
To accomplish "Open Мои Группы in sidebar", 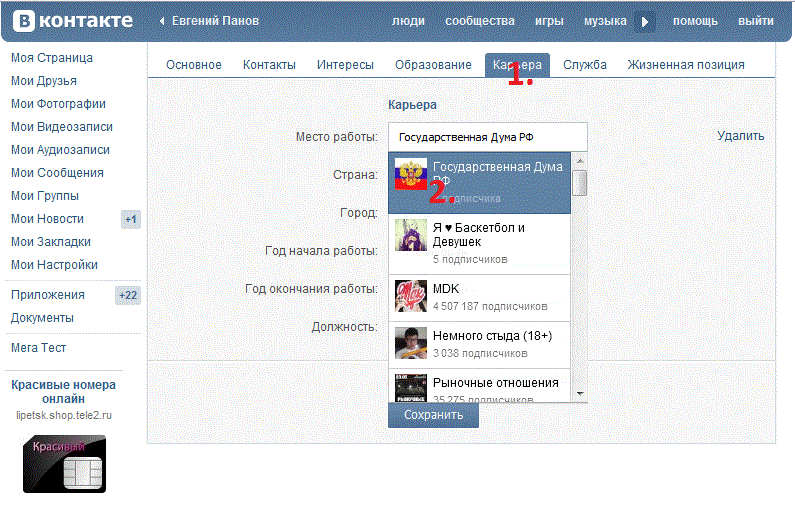I will pos(45,196).
